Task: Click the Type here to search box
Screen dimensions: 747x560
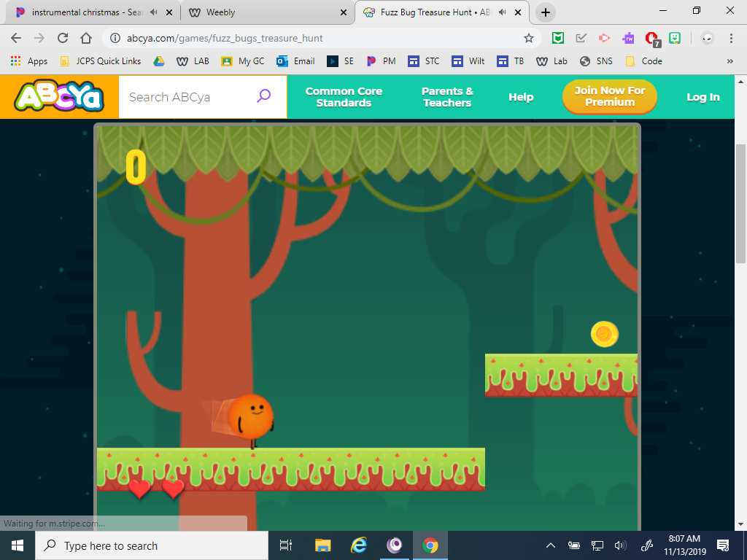Action: (x=152, y=545)
